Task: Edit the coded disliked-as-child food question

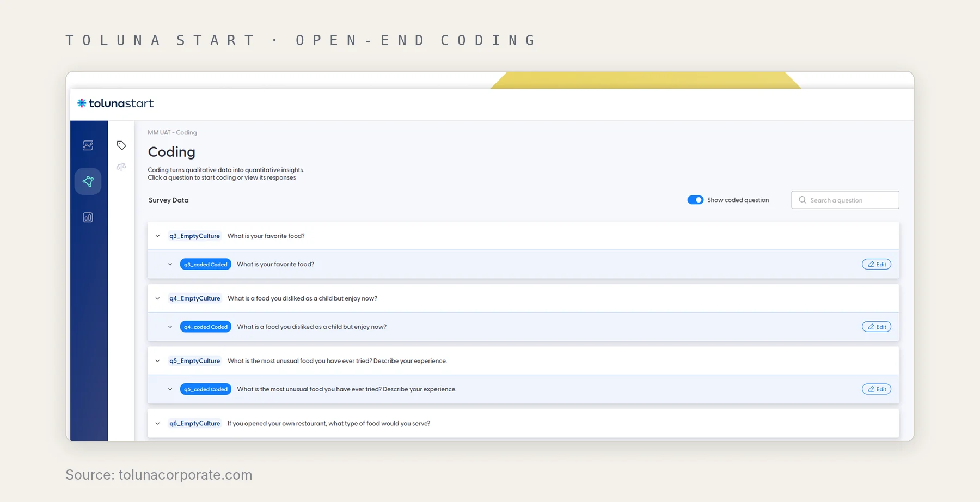Action: [877, 327]
